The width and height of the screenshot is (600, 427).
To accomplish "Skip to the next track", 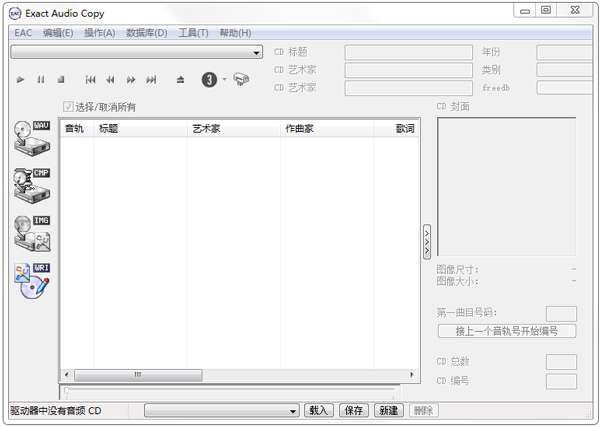I will pyautogui.click(x=151, y=80).
